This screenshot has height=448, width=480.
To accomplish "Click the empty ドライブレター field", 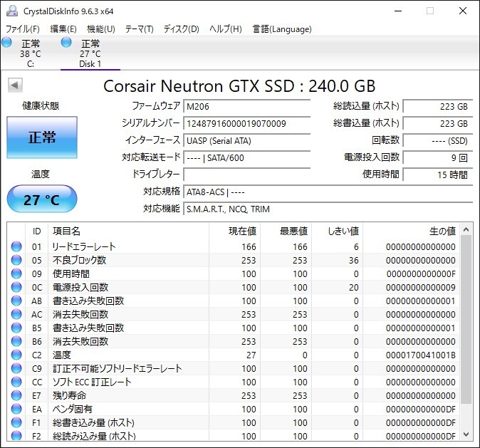I will (x=246, y=174).
